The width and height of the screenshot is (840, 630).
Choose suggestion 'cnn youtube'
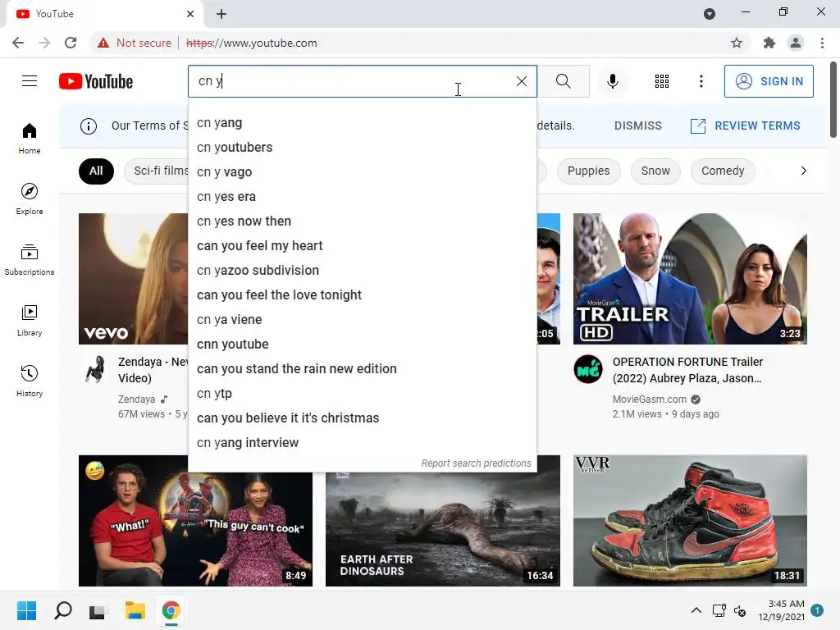point(362,345)
